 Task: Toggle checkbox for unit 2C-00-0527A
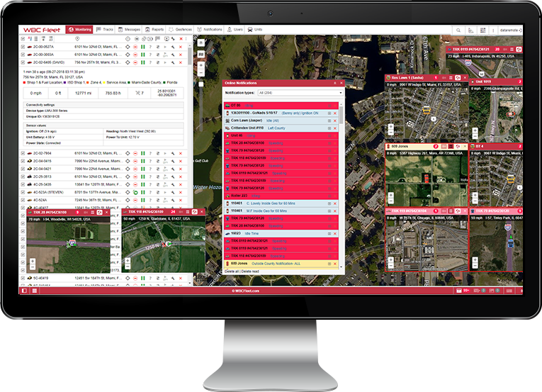click(23, 47)
